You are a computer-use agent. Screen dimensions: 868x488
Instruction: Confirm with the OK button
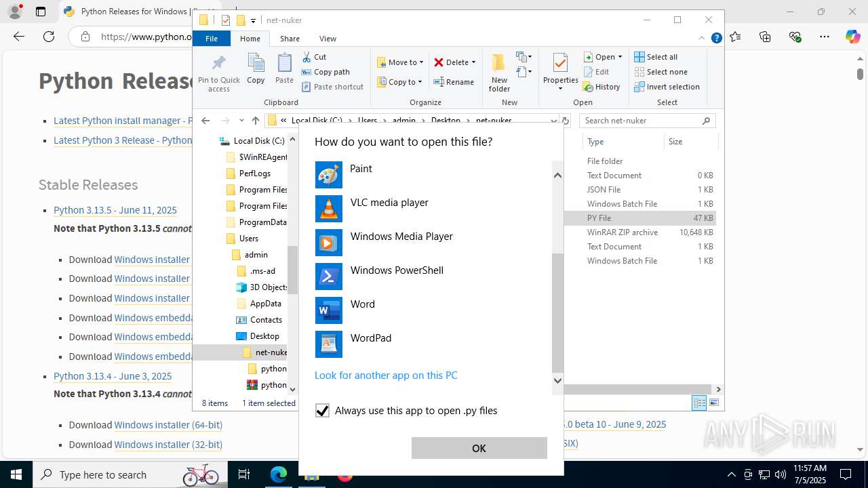click(x=479, y=448)
